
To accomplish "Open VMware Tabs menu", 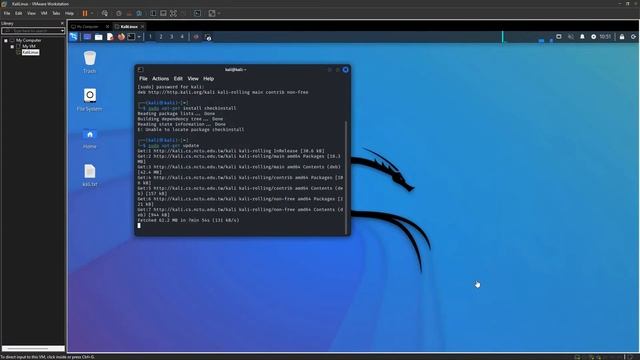I will click(56, 13).
